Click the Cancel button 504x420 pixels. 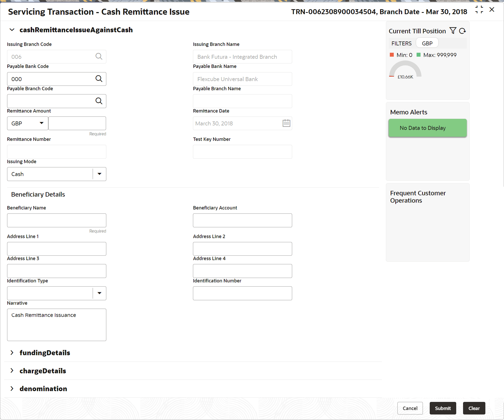pos(410,408)
